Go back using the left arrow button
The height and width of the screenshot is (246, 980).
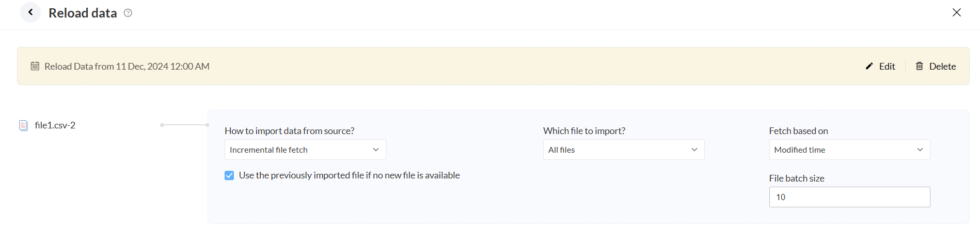pos(30,12)
